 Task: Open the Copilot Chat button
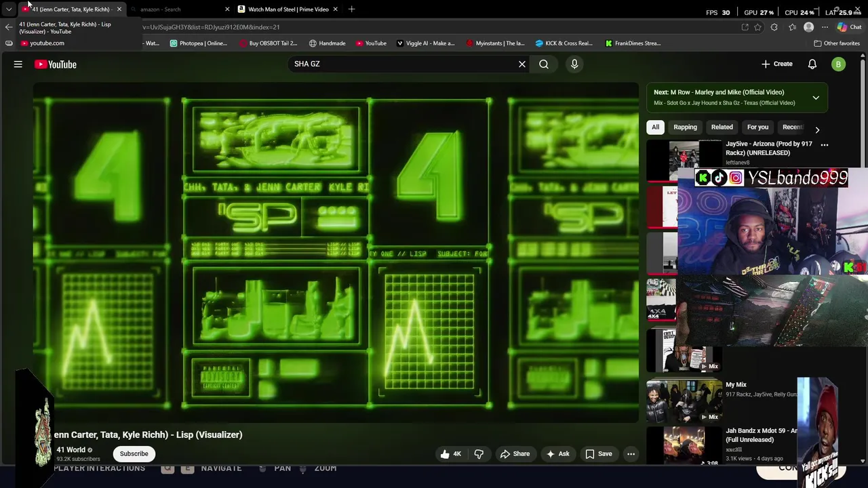(x=850, y=27)
